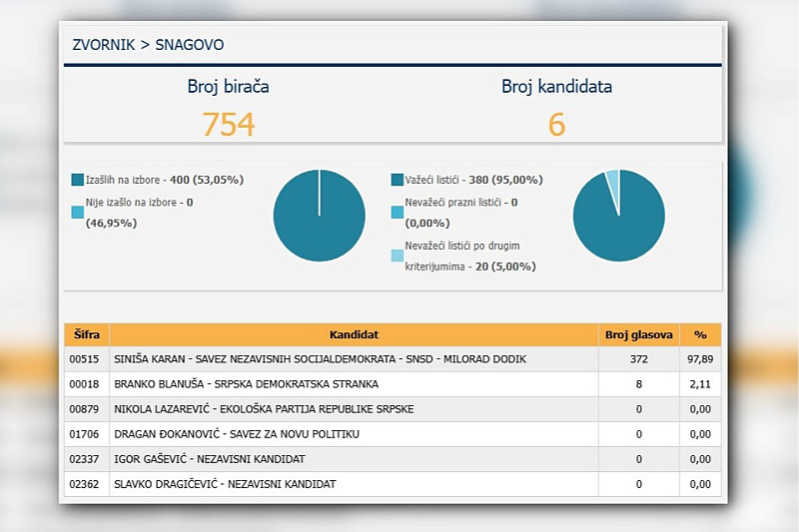Click the Šifra column header
This screenshot has width=799, height=532.
click(x=86, y=335)
